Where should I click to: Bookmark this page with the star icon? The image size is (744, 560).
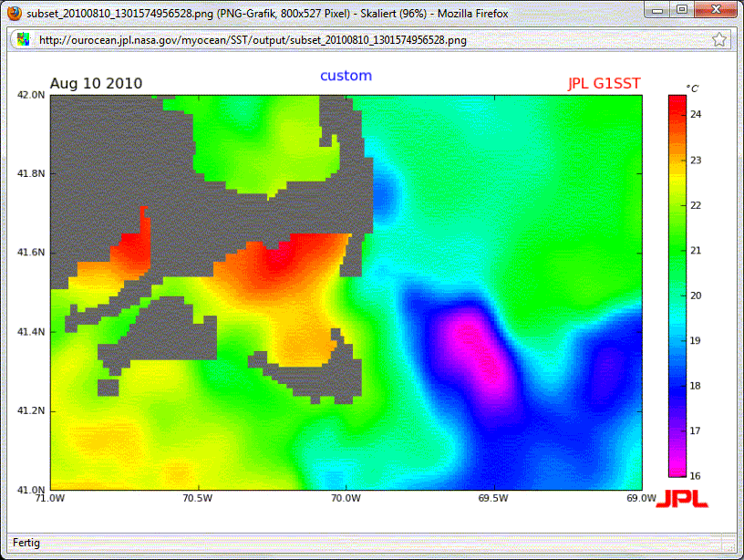718,39
